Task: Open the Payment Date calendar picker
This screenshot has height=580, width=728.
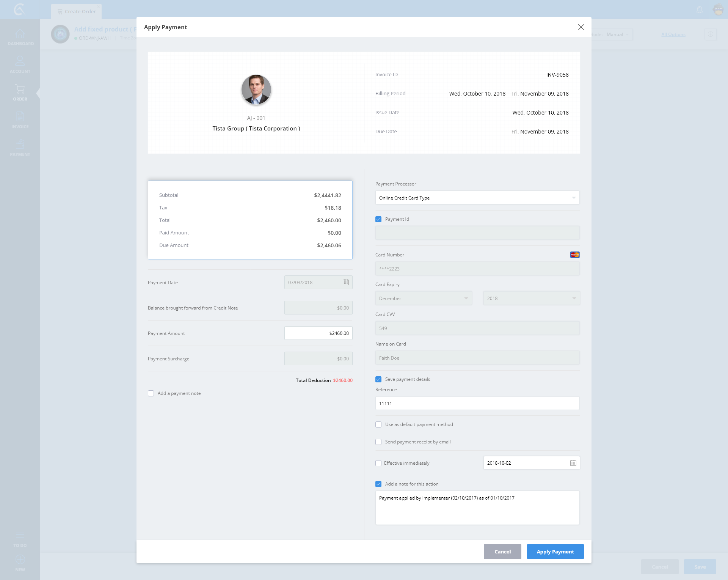Action: tap(345, 282)
